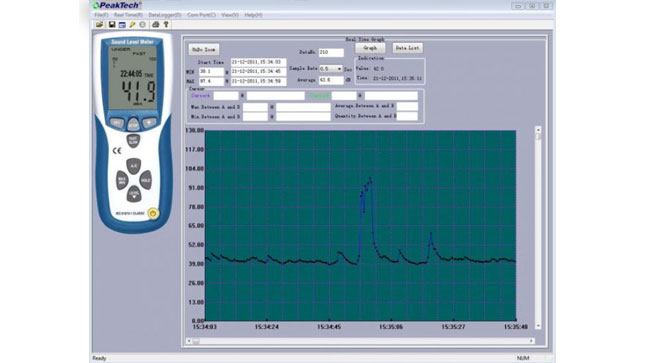Click the meter's HOLD button

(x=145, y=180)
